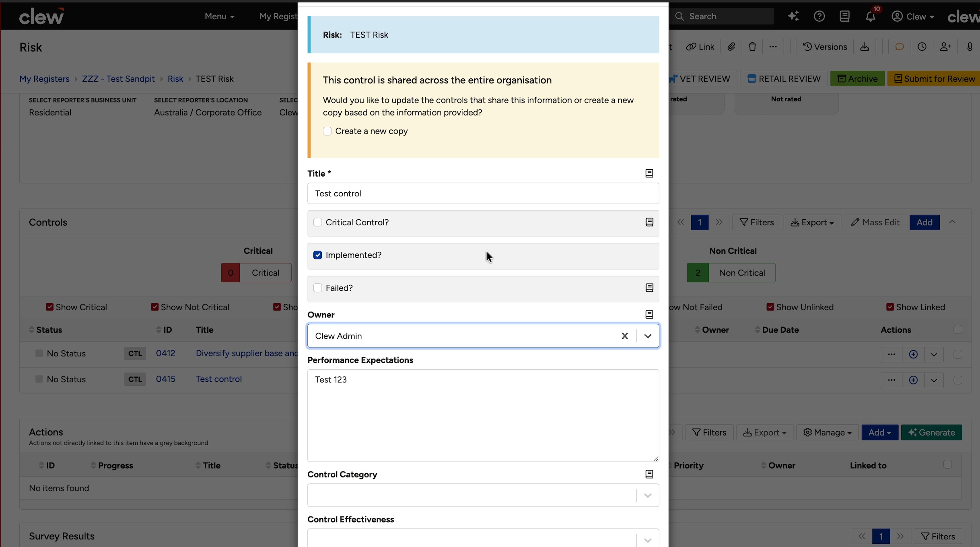Click the Risk breadcrumb link
This screenshot has height=547, width=980.
pyautogui.click(x=175, y=79)
